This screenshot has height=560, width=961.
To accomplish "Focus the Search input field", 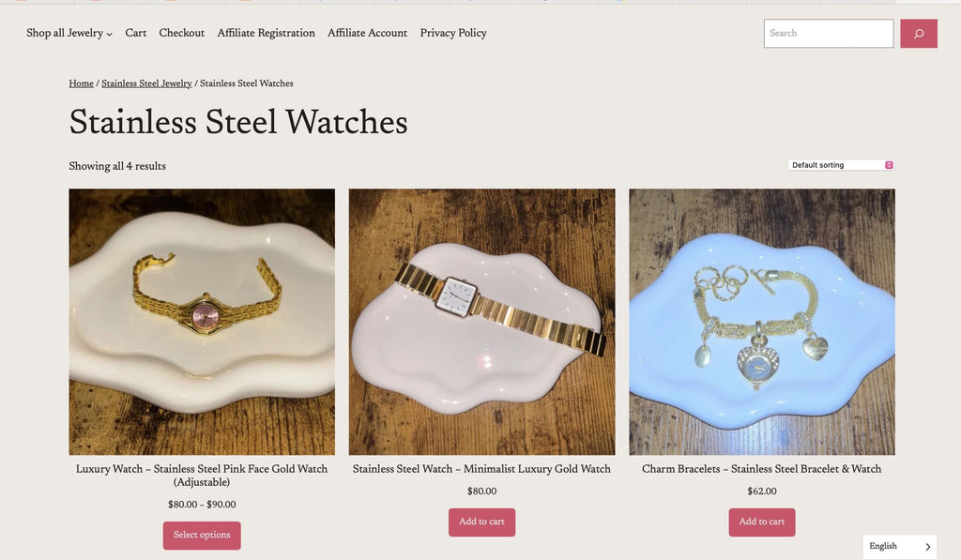I will (828, 33).
